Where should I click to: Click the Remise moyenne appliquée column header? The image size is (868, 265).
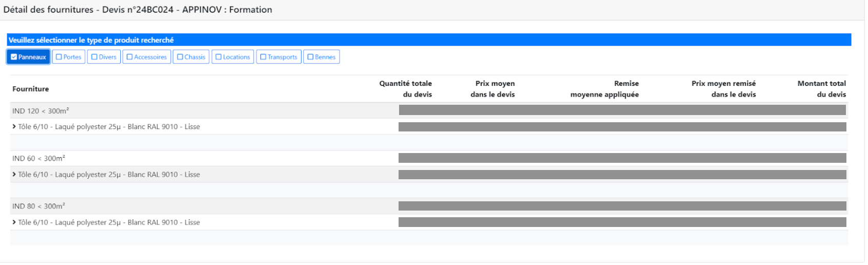tap(605, 89)
